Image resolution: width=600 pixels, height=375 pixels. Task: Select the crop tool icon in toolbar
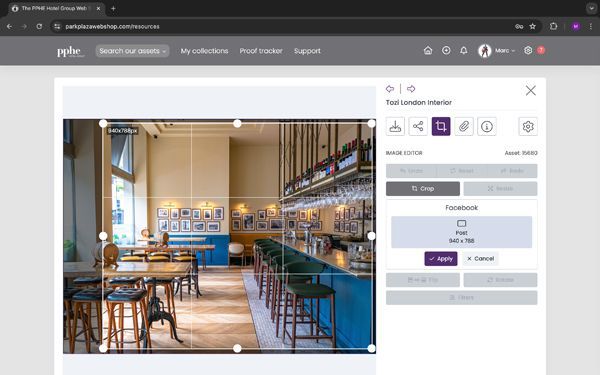tap(441, 126)
